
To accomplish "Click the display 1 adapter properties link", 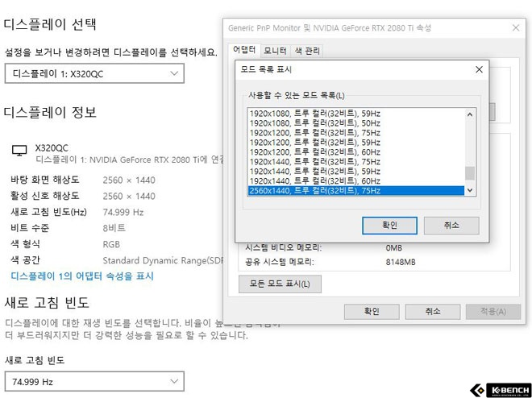I will [x=82, y=276].
